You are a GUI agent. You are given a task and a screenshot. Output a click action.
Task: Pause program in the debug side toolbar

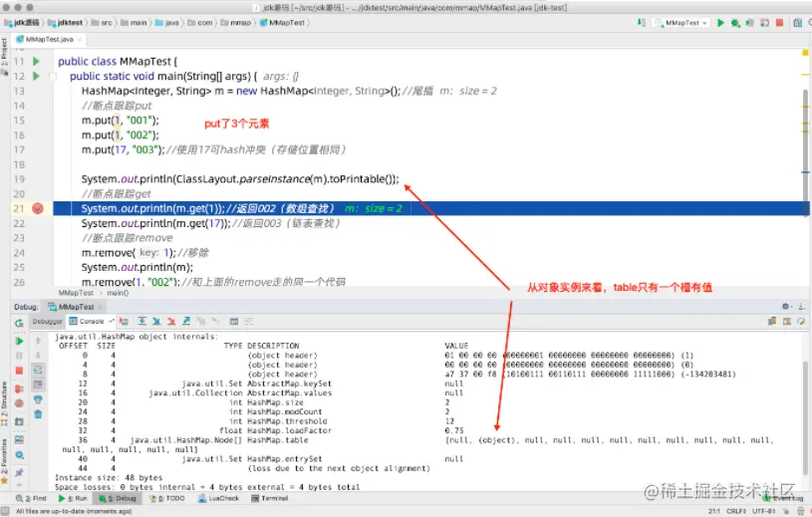[19, 356]
